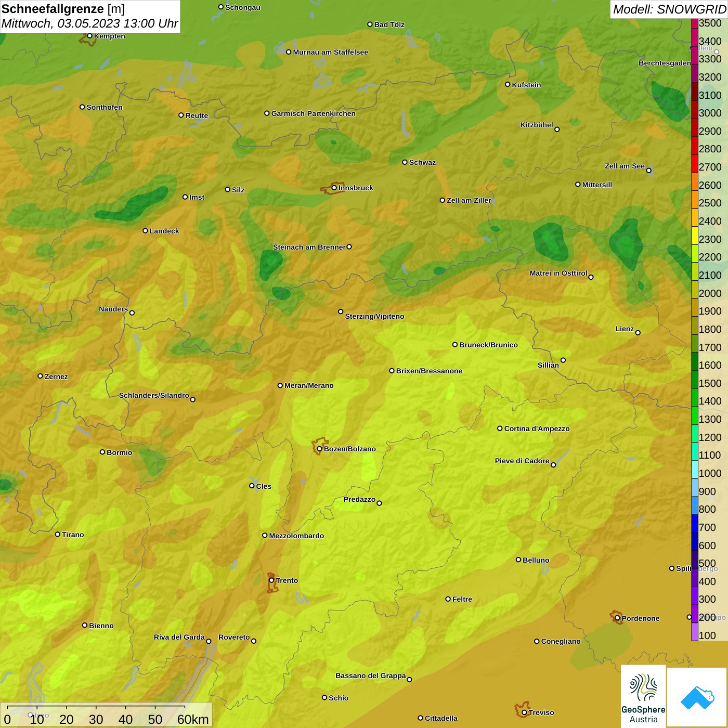Image resolution: width=728 pixels, height=728 pixels.
Task: Click the Landeck location dot
Action: pos(145,230)
